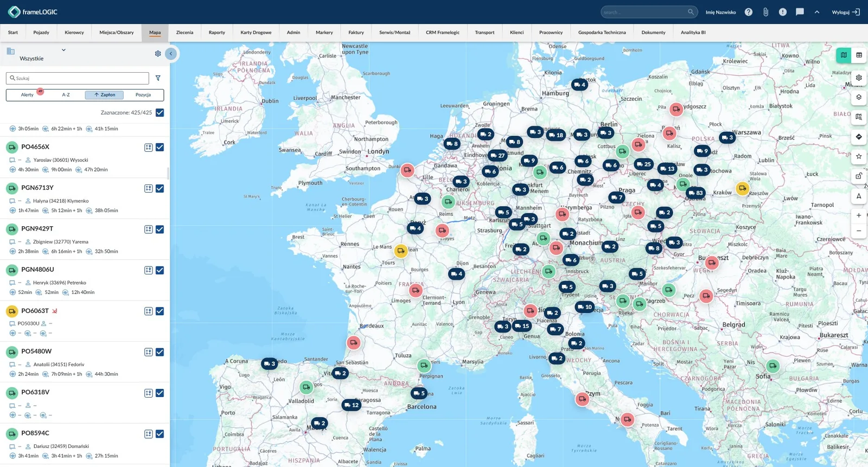Click the search magnifier in top bar
This screenshot has height=467, width=868.
coord(691,12)
